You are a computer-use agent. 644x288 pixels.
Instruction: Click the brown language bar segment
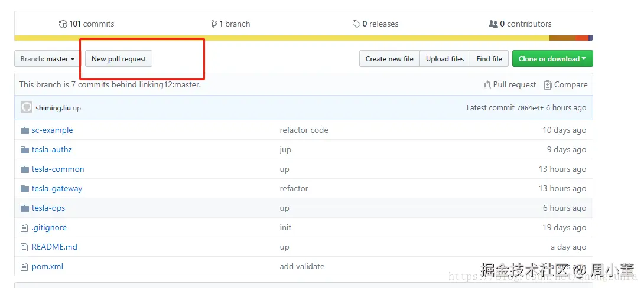click(x=562, y=38)
